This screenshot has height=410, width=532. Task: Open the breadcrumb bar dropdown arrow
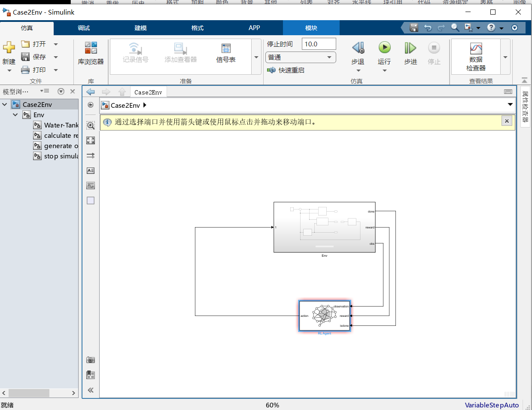click(x=510, y=104)
